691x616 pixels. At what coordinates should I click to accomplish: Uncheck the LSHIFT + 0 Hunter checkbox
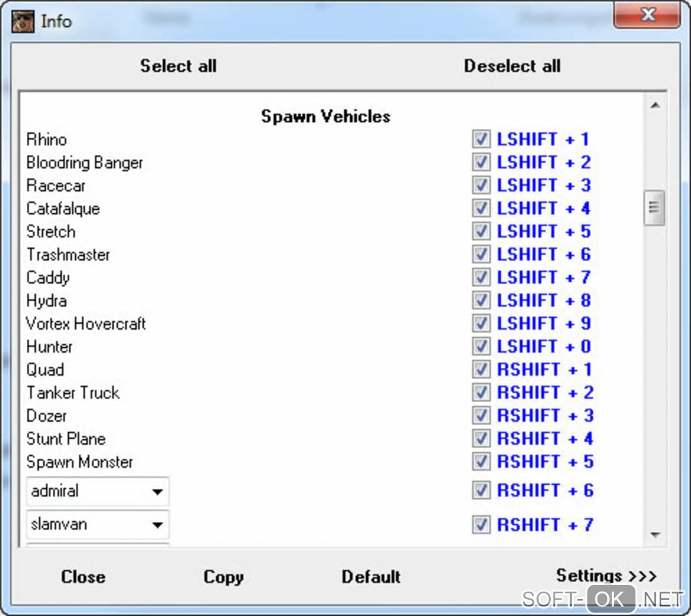(x=481, y=346)
